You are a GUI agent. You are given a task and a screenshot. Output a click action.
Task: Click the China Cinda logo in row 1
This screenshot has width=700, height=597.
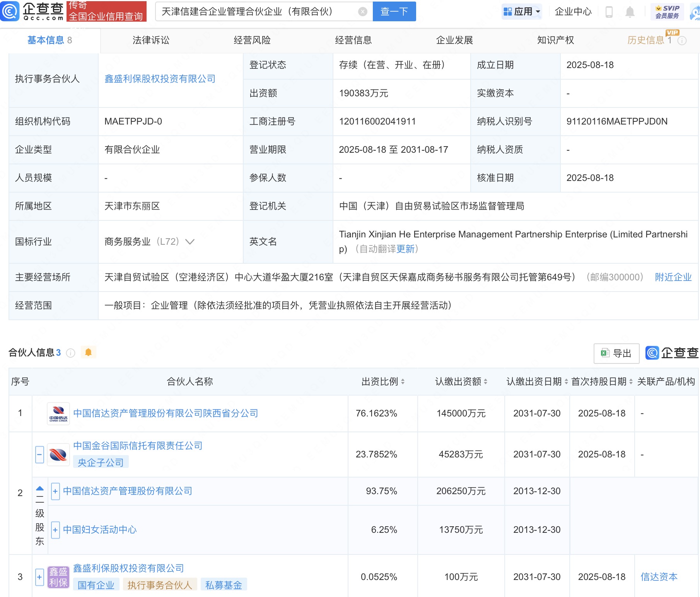click(58, 413)
